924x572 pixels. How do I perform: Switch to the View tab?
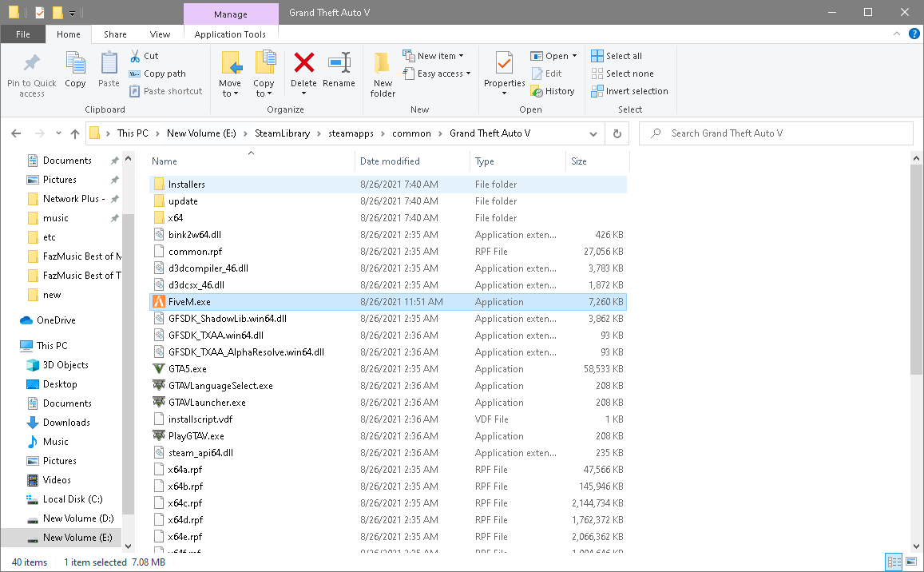click(160, 34)
